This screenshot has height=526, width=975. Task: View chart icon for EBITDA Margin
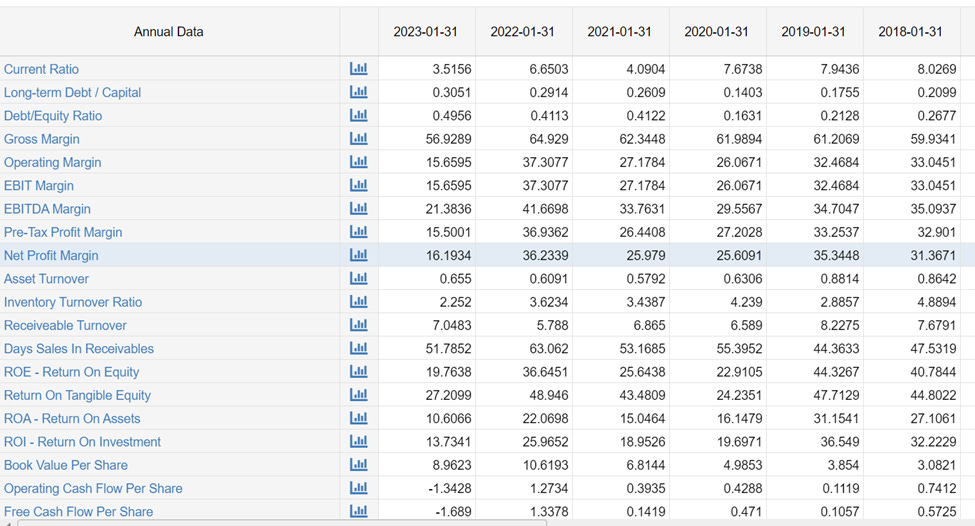[359, 208]
